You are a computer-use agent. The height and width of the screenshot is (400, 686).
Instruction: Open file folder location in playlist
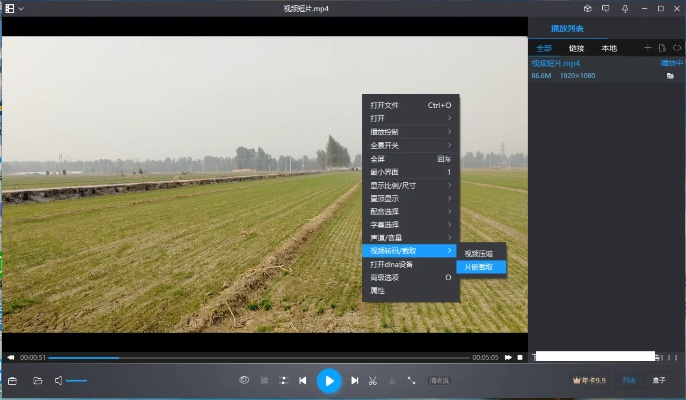tap(670, 75)
